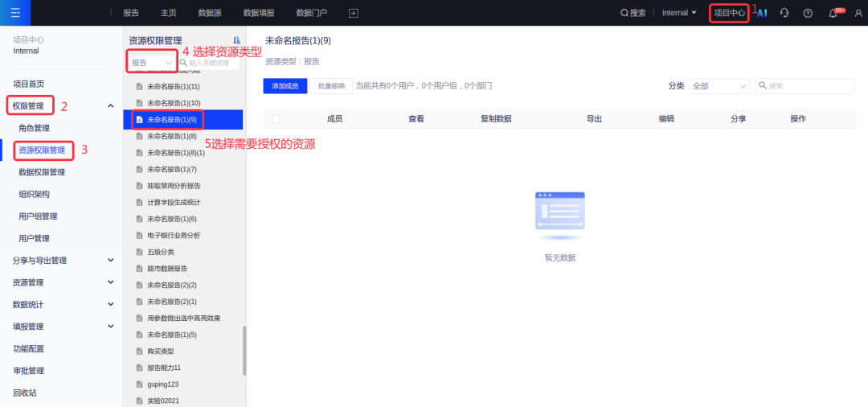
Task: Tick the select-all checkbox in members table header
Action: pos(276,119)
